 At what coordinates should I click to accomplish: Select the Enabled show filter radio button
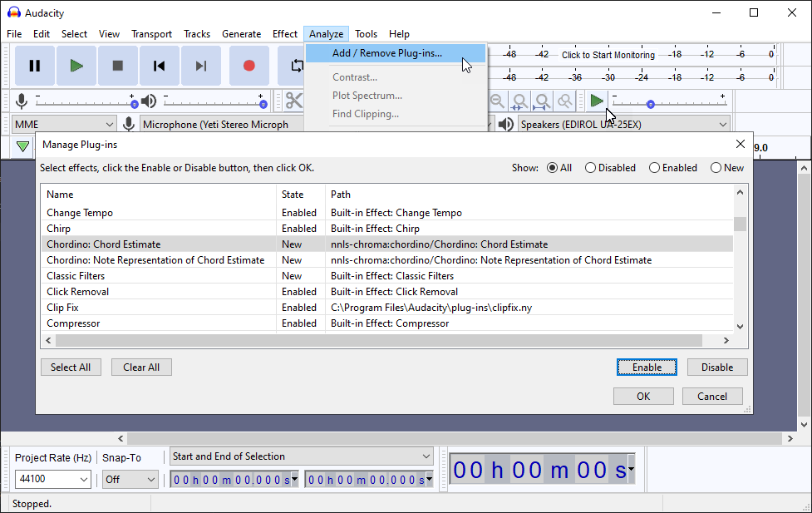pos(654,167)
